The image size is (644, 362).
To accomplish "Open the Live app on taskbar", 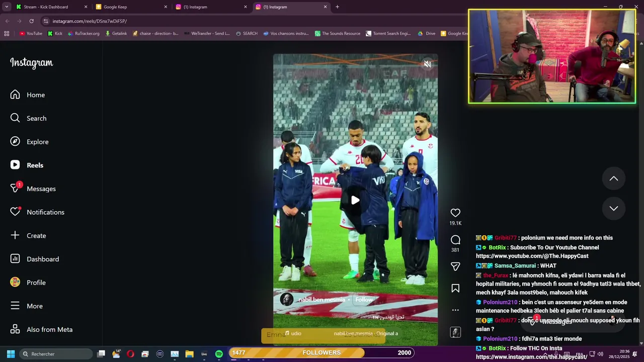I will tap(204, 354).
